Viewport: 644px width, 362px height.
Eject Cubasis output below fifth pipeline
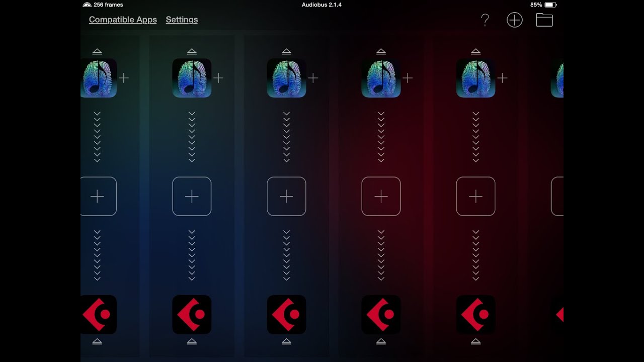[475, 341]
